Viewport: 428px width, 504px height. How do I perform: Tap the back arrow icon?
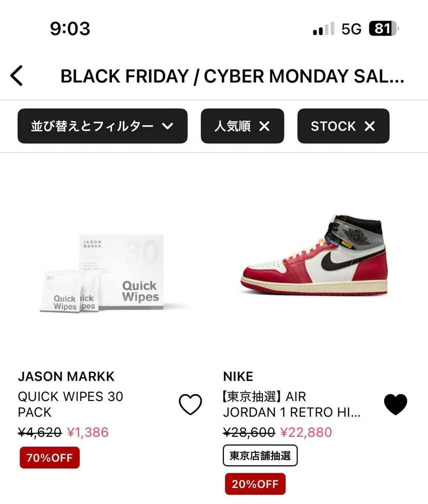17,76
